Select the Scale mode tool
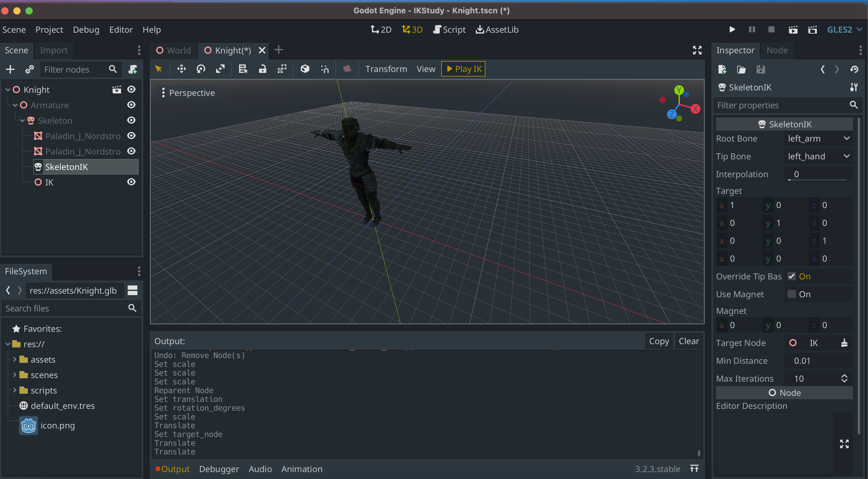Screen dimensions: 868x479 (x=220, y=69)
